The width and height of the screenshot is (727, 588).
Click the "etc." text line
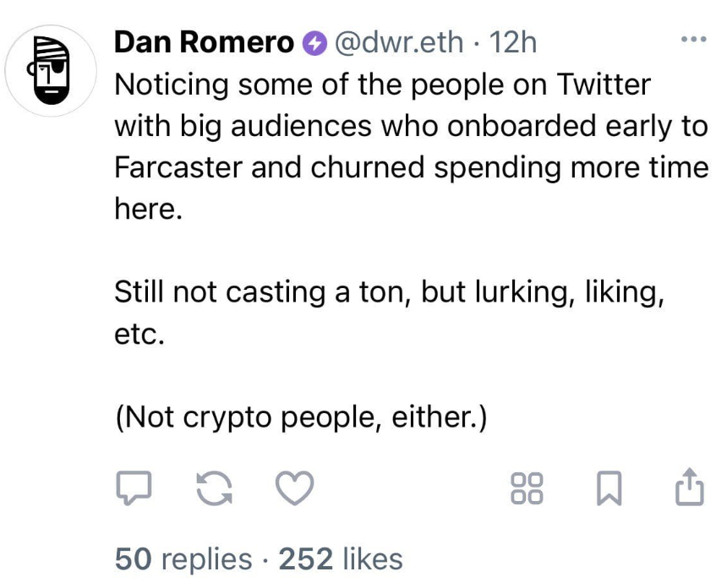pyautogui.click(x=137, y=333)
